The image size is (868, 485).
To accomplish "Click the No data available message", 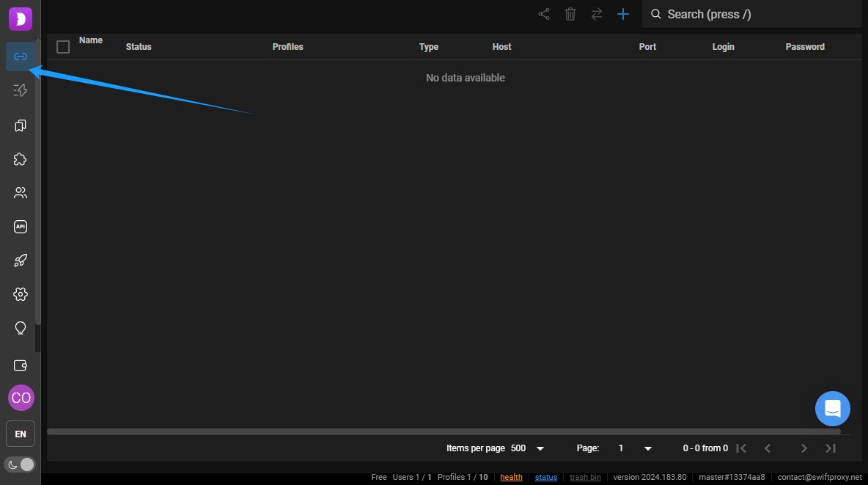I will 465,79.
